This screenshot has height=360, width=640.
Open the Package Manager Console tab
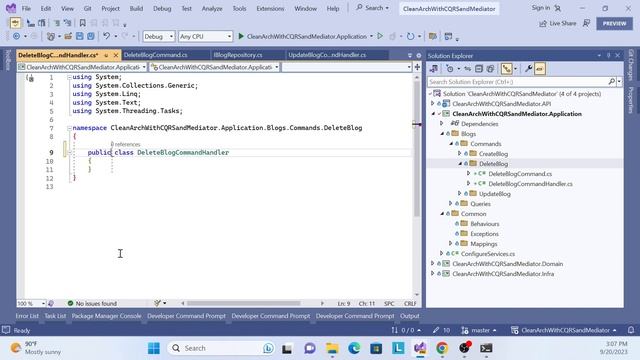[107, 316]
